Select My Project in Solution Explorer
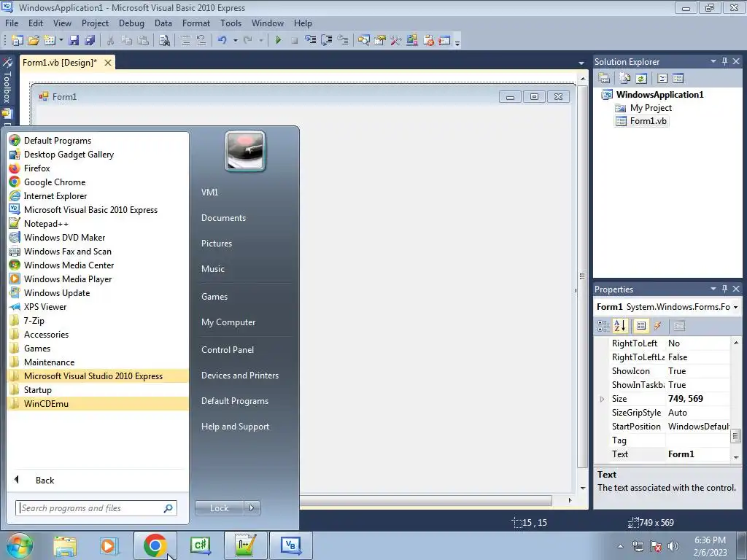Screen dimensions: 747x560 pos(650,108)
